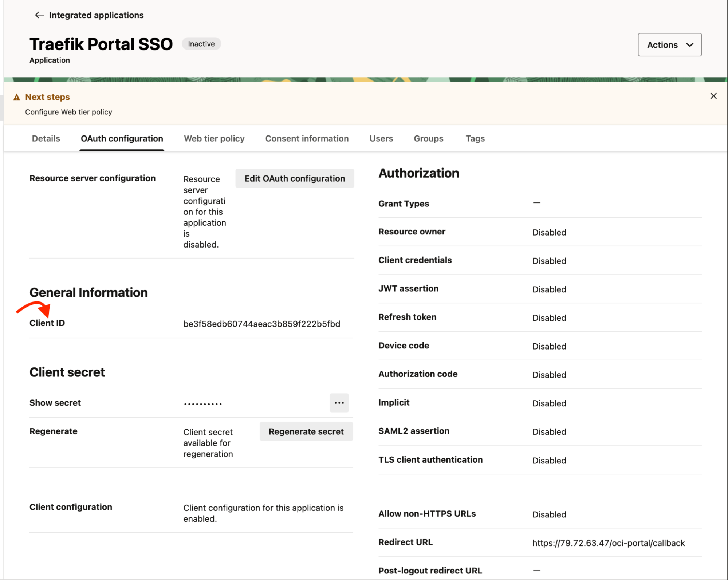Click the Resource server configuration label
The image size is (728, 580).
93,178
